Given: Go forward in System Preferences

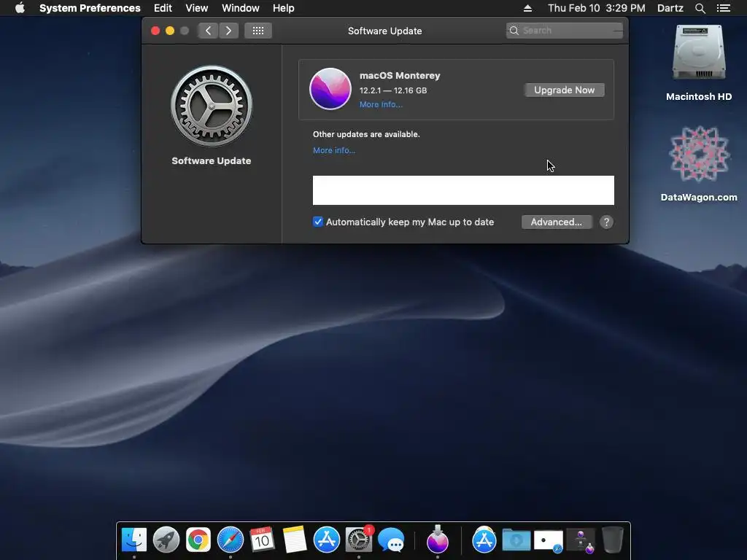Looking at the screenshot, I should pyautogui.click(x=228, y=31).
